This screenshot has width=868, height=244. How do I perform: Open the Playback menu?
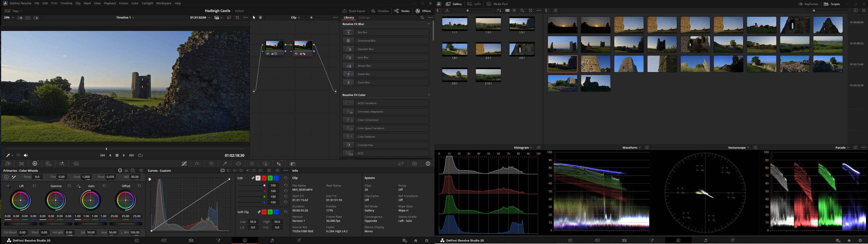(110, 3)
